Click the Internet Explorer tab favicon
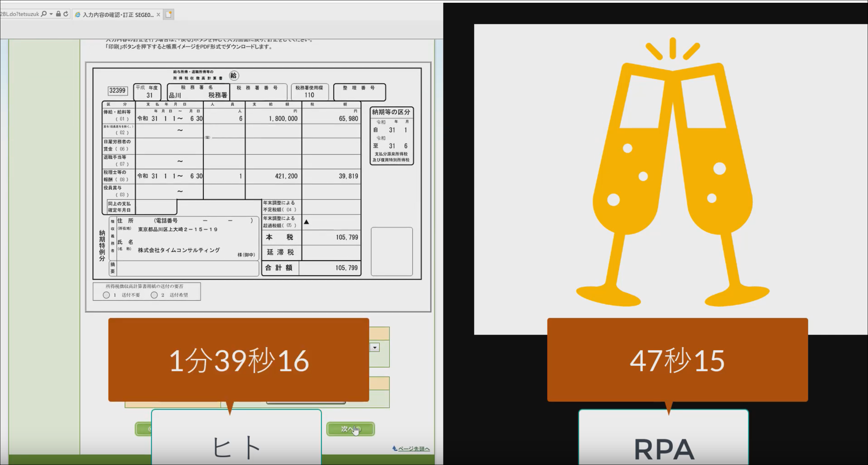Image resolution: width=868 pixels, height=465 pixels. (x=78, y=15)
